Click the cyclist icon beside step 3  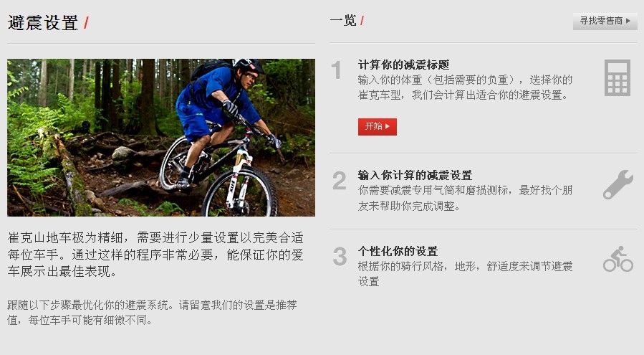[x=618, y=259]
